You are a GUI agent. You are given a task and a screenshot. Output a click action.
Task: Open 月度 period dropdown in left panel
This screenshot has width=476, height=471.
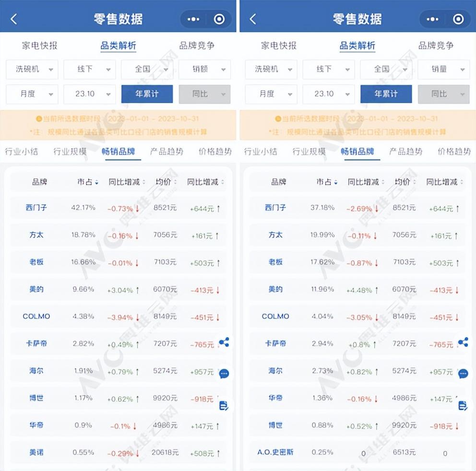pyautogui.click(x=32, y=94)
